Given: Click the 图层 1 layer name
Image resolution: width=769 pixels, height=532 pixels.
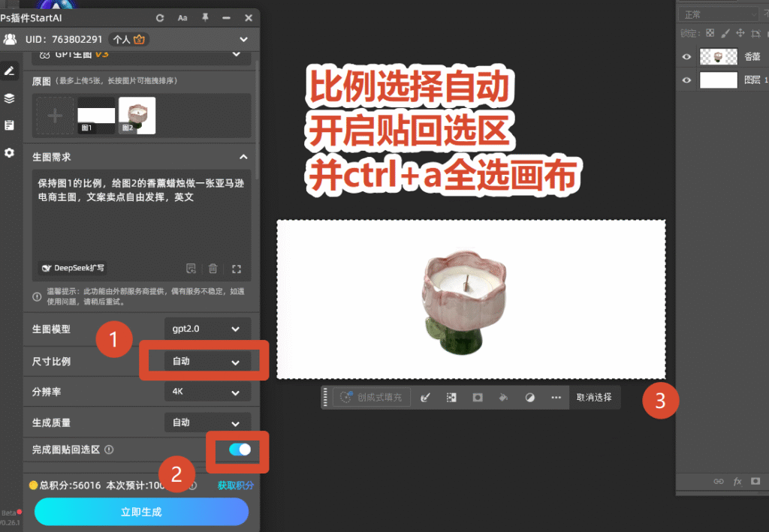Looking at the screenshot, I should pos(755,80).
